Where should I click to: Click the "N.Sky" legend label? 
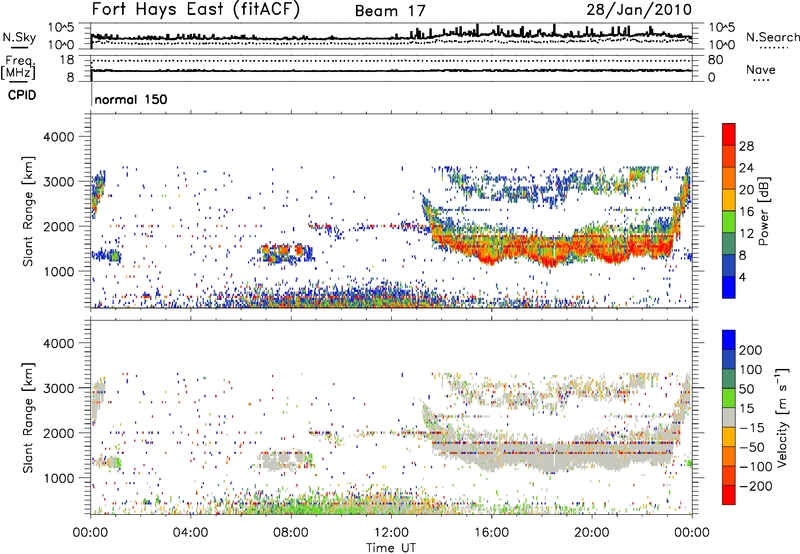19,37
